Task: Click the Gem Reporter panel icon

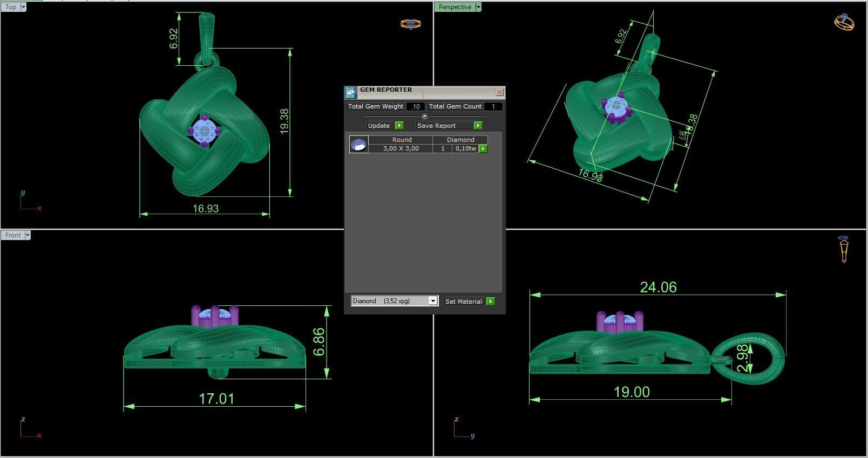Action: click(350, 92)
